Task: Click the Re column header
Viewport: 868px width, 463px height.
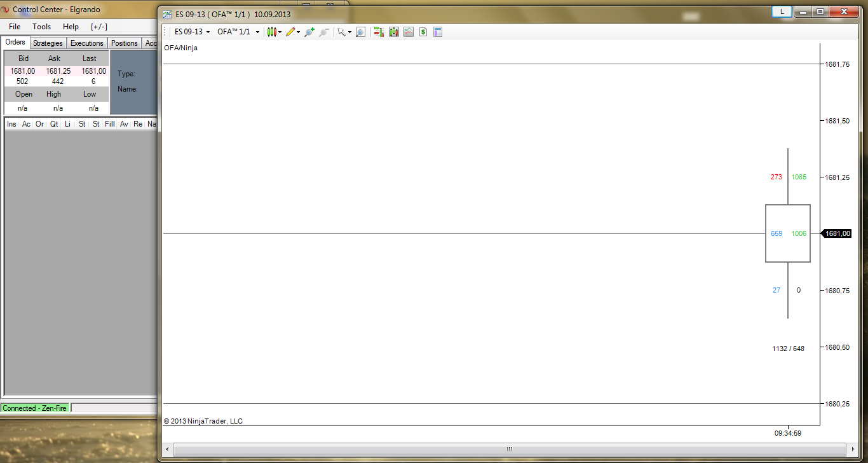Action: click(x=138, y=124)
